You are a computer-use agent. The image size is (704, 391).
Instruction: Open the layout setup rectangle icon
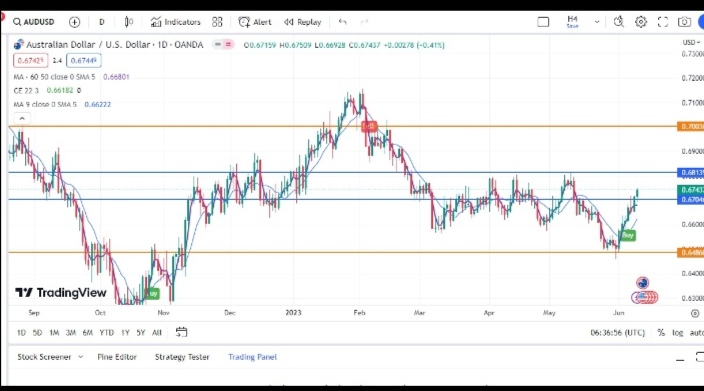tap(543, 22)
